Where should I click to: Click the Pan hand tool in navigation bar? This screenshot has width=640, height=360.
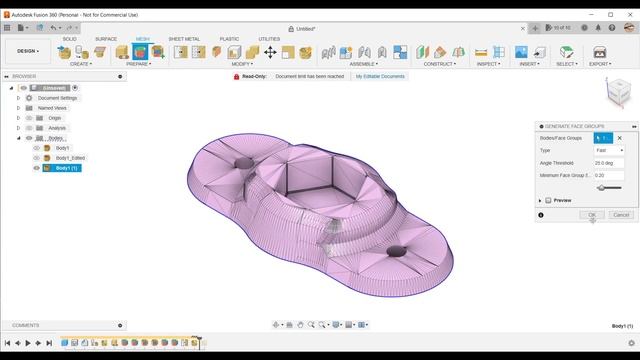[x=300, y=325]
